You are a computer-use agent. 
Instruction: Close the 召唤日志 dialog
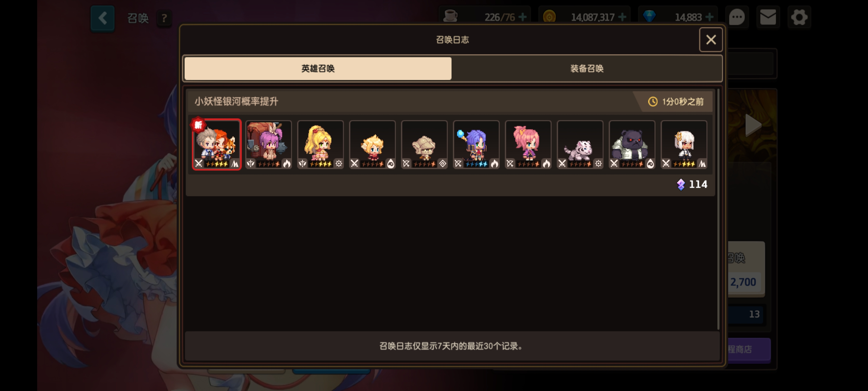(x=711, y=40)
